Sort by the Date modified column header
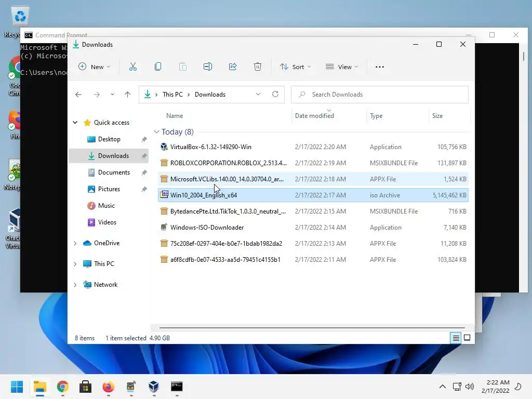The width and height of the screenshot is (532, 399). (314, 116)
